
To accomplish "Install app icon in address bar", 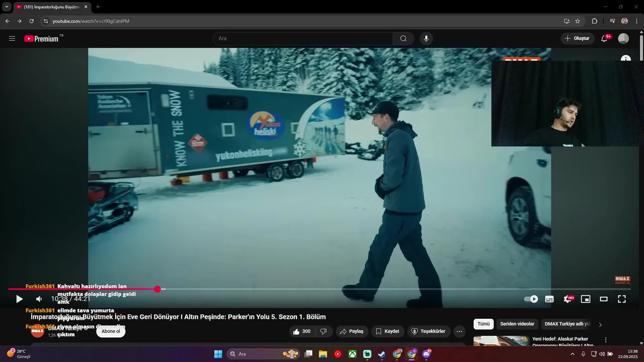I will 567,21.
